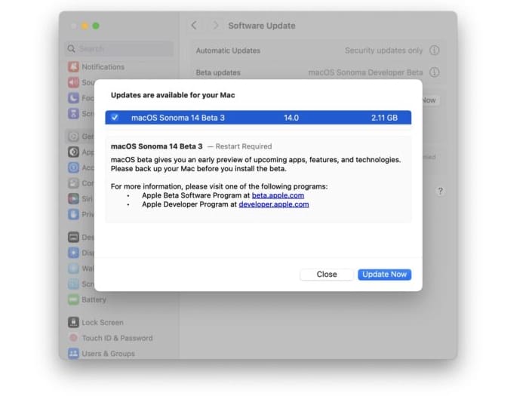This screenshot has width=532, height=396.
Task: Click the Update Now button
Action: click(x=384, y=275)
